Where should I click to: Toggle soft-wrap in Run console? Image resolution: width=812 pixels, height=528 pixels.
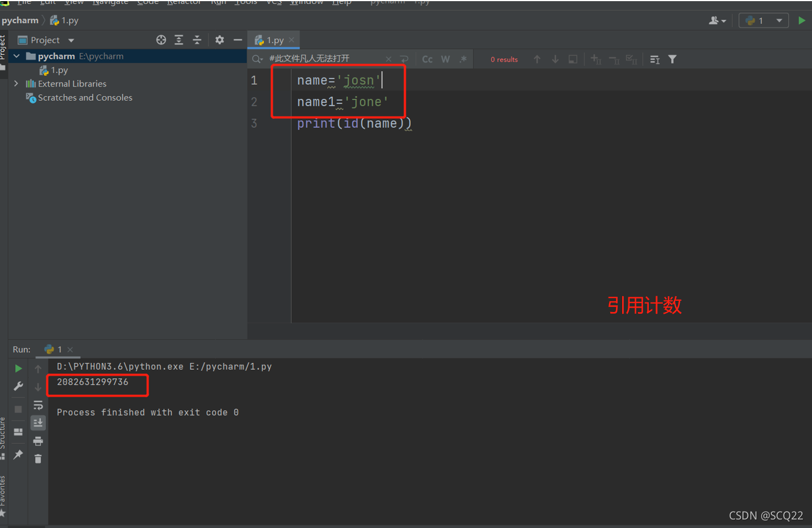[x=38, y=405]
